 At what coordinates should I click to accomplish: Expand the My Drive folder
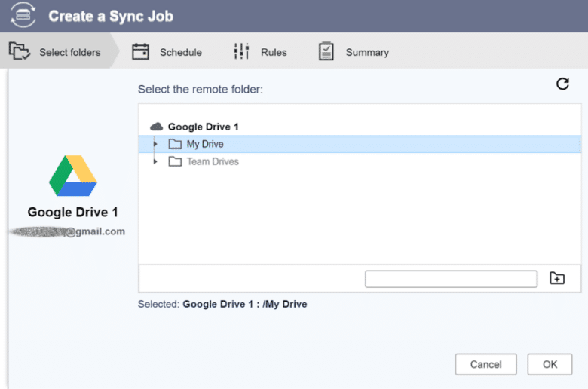[155, 144]
